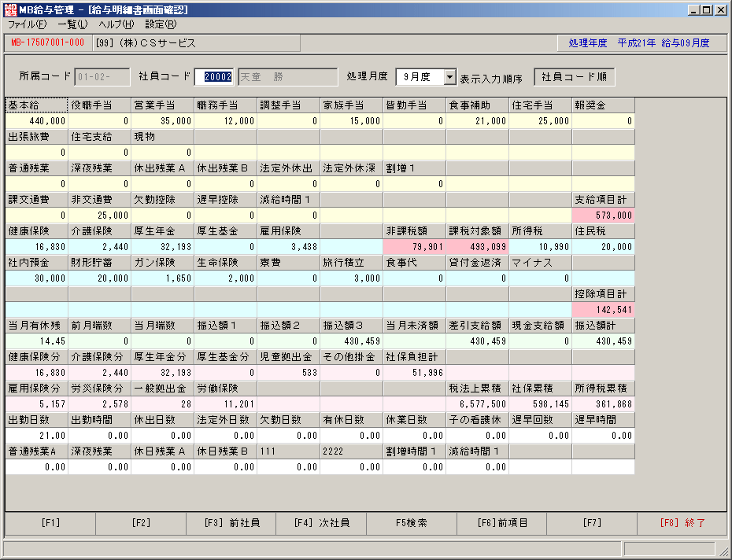The width and height of the screenshot is (732, 560).
Task: Open the ヘルプ(H) menu
Action: coord(116,24)
